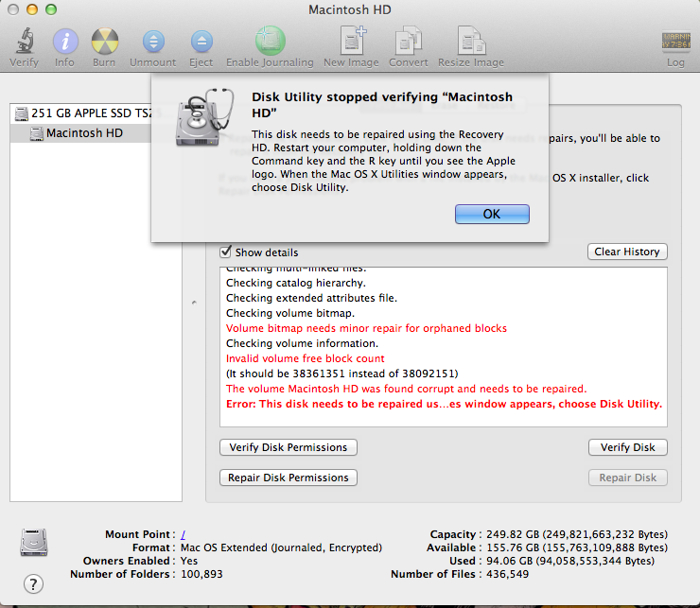Click the sidebar splitter handle dot
Image resolution: width=700 pixels, height=608 pixels.
194,303
